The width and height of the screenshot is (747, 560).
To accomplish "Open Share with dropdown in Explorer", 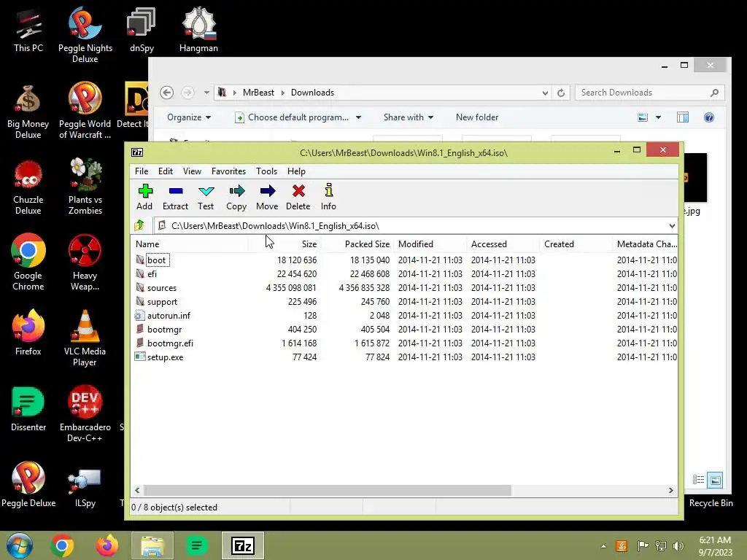I will [409, 117].
